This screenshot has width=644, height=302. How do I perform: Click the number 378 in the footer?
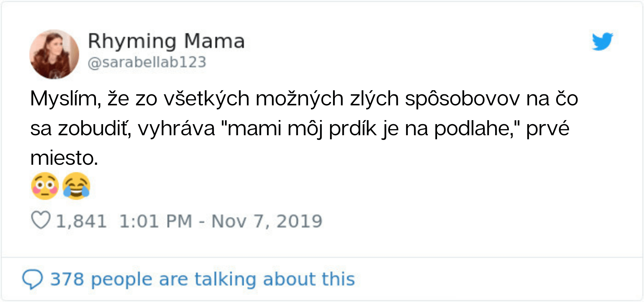click(x=67, y=279)
